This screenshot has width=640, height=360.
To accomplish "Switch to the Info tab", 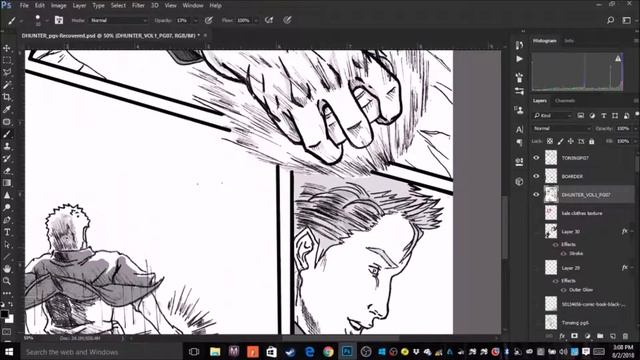I will point(569,41).
